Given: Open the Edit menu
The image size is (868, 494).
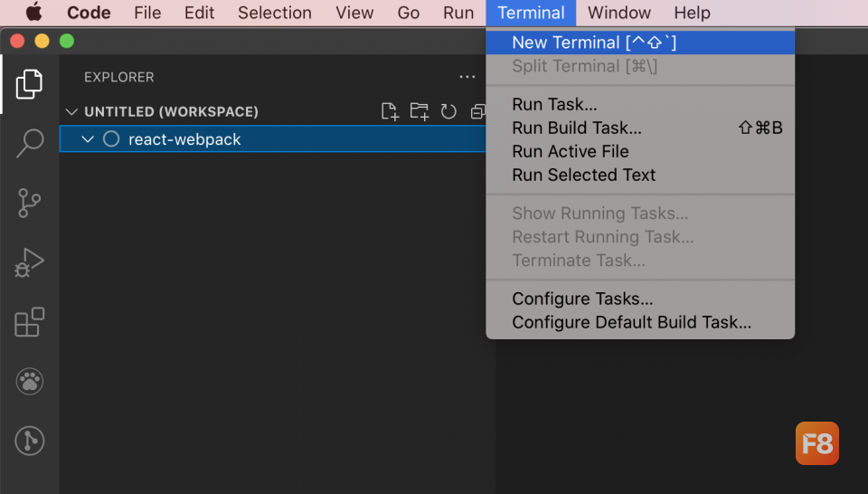Looking at the screenshot, I should pyautogui.click(x=199, y=12).
